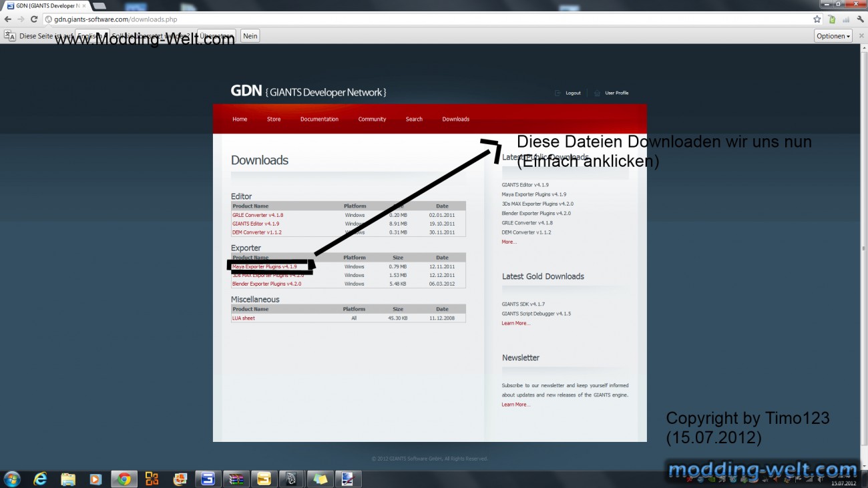Open the Windows Start button
Viewport: 868px width, 488px height.
[x=12, y=479]
